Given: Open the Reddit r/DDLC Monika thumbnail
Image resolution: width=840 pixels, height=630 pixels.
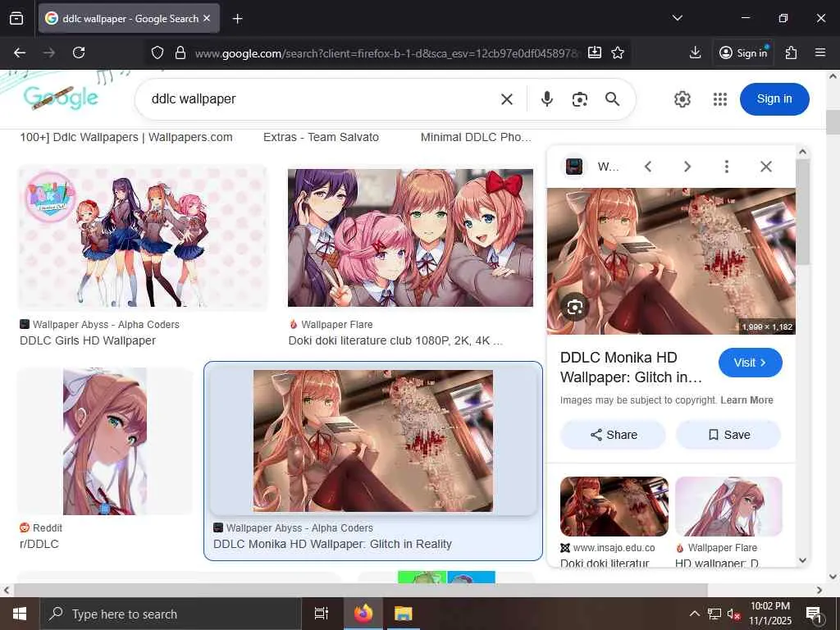Looking at the screenshot, I should click(105, 441).
